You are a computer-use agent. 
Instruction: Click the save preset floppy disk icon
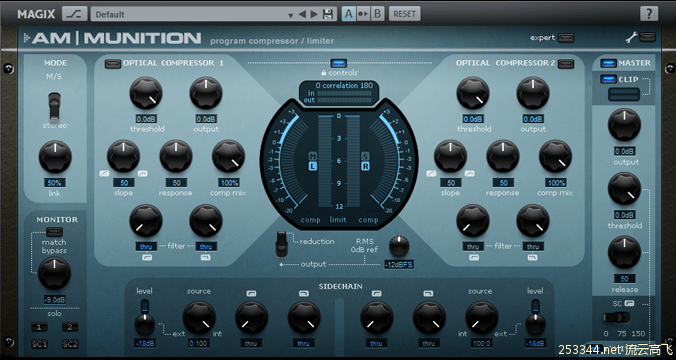328,14
